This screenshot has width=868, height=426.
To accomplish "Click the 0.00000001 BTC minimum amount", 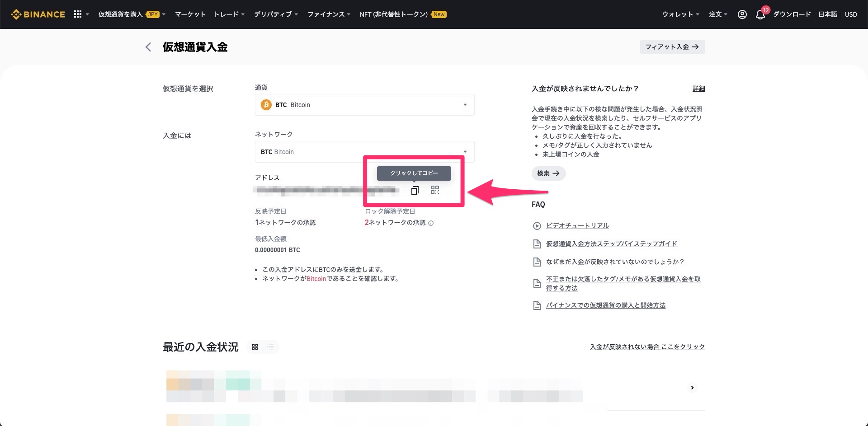I will (277, 250).
